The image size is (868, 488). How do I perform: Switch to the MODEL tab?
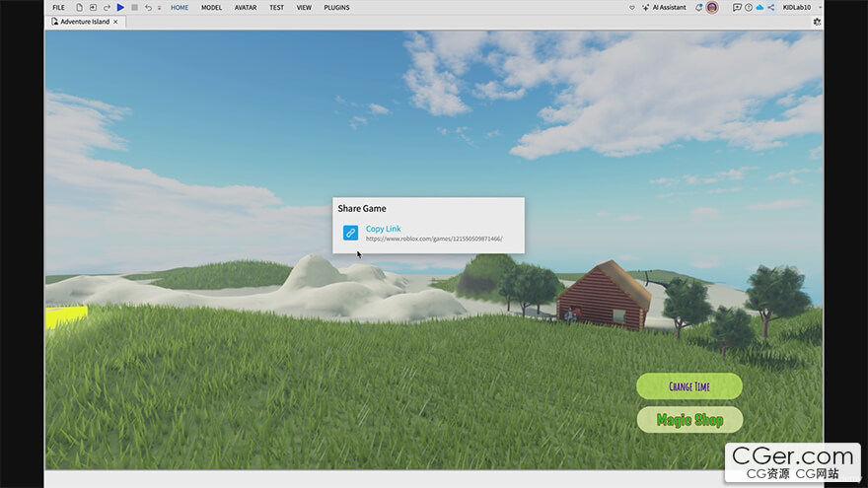(211, 7)
